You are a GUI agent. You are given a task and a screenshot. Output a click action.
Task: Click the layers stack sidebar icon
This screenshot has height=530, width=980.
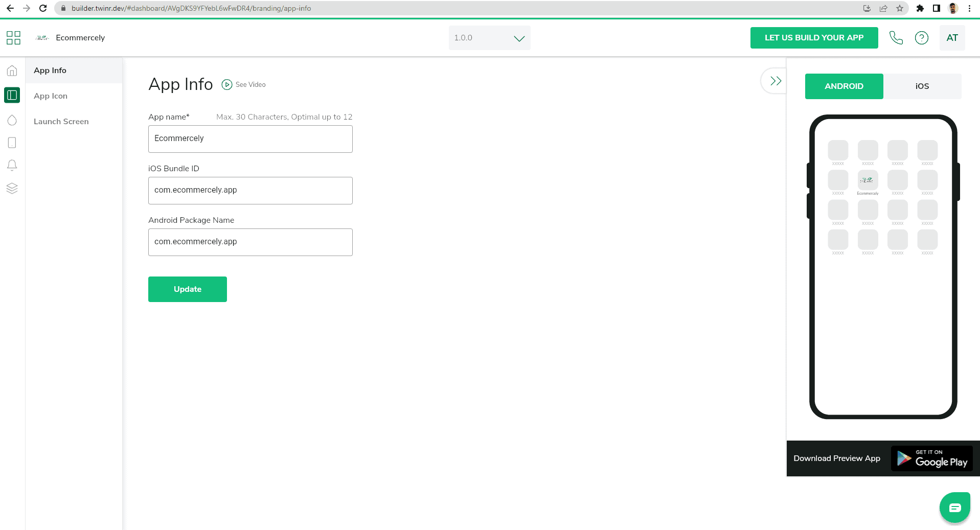click(x=12, y=188)
